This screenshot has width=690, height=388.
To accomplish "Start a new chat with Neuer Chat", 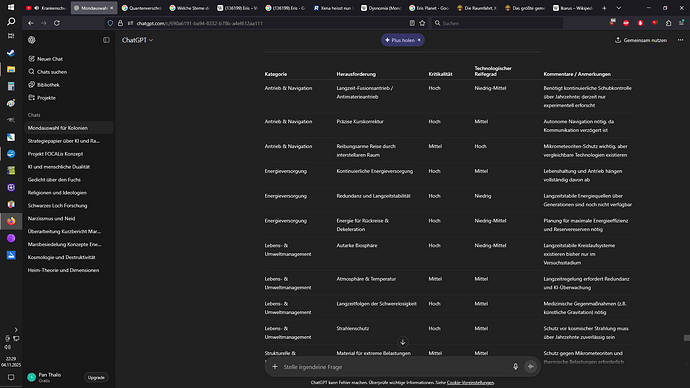I will 45,59.
